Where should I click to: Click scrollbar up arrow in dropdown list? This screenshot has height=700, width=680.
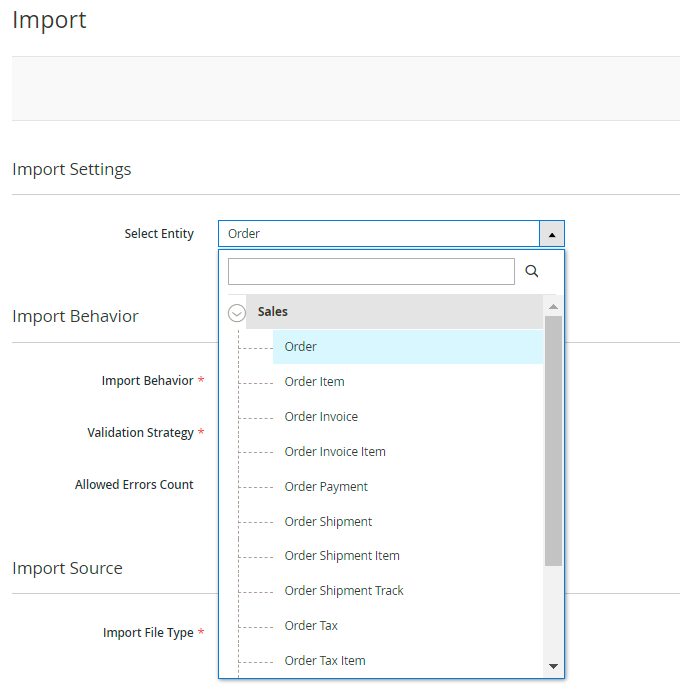coord(553,306)
